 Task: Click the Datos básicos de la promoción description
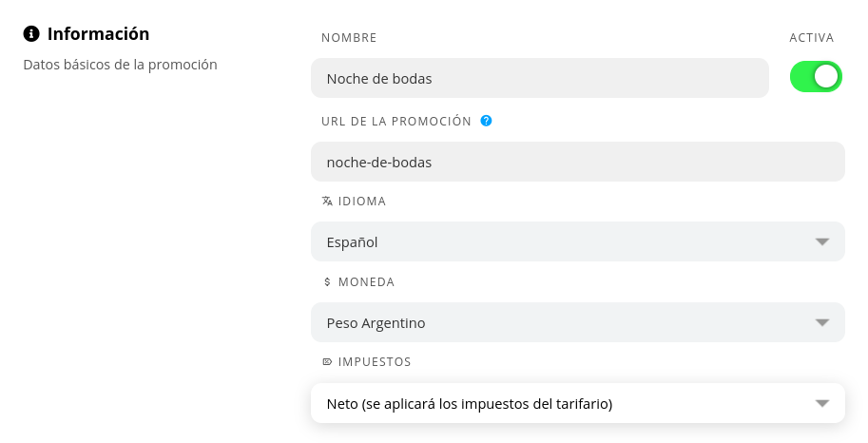[x=120, y=65]
